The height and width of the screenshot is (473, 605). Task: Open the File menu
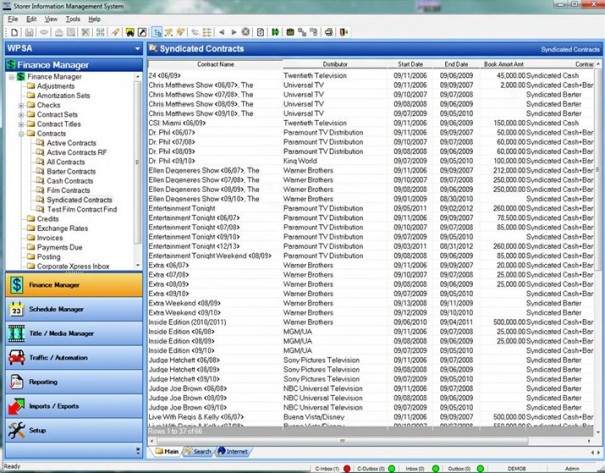pyautogui.click(x=12, y=19)
